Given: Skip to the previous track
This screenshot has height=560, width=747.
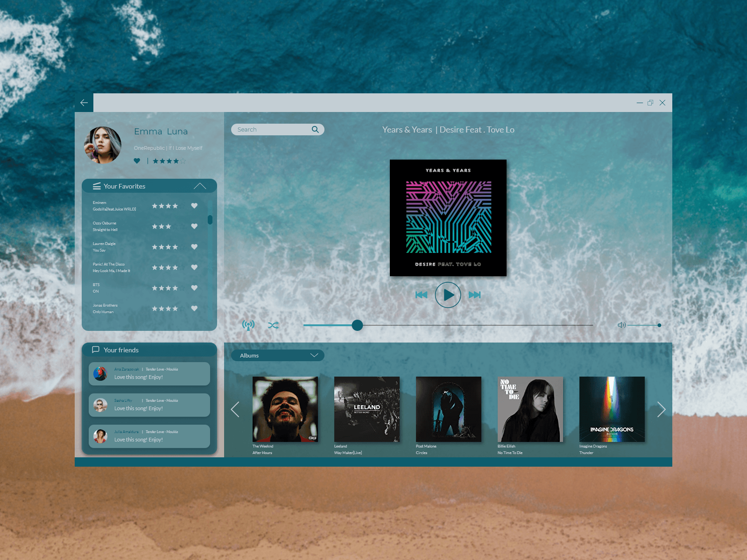Looking at the screenshot, I should pyautogui.click(x=422, y=294).
